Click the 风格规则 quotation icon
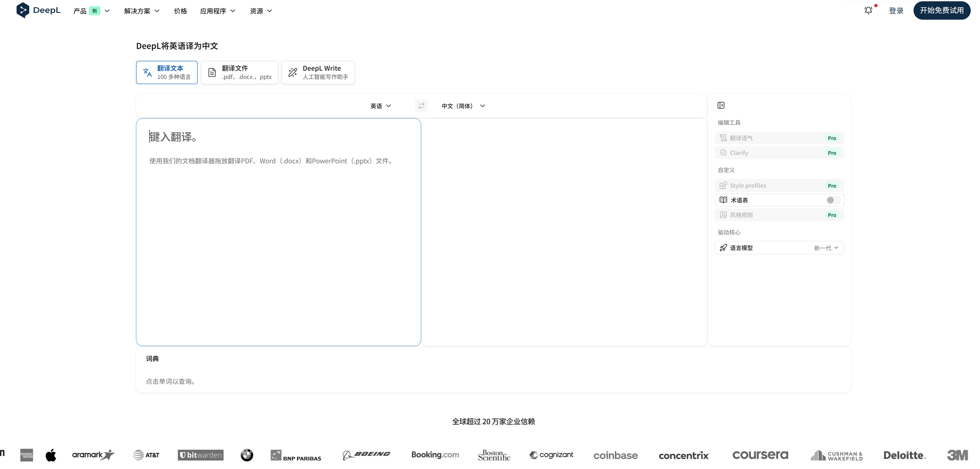 [x=723, y=215]
